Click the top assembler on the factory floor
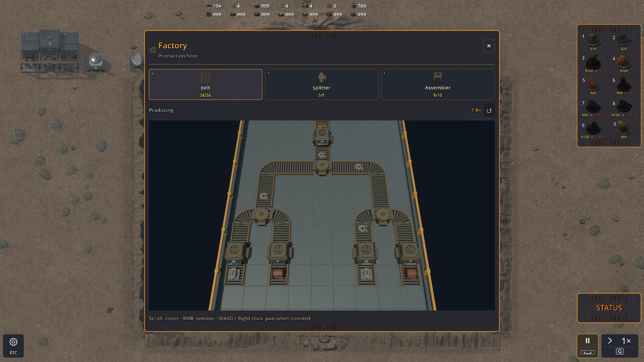644x362 pixels. pos(322,136)
